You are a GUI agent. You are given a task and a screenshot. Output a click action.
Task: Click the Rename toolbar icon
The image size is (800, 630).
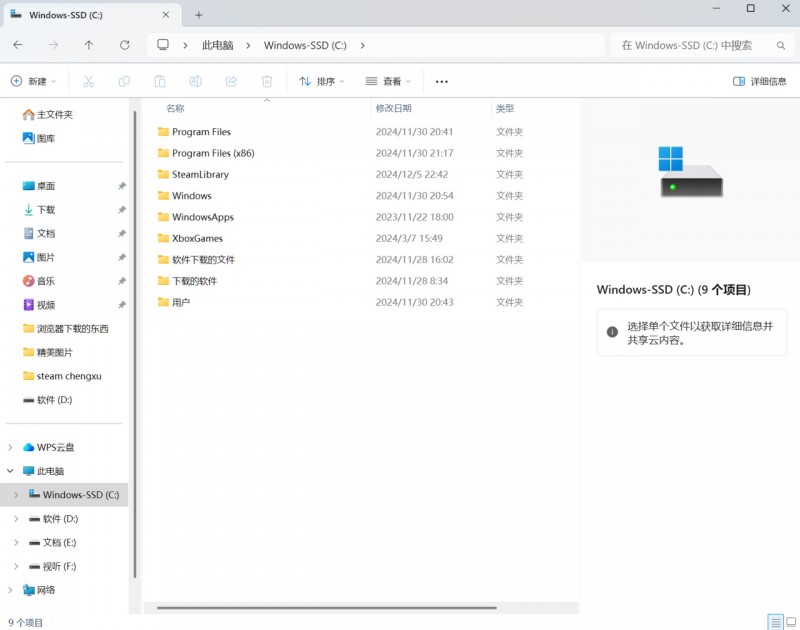195,81
